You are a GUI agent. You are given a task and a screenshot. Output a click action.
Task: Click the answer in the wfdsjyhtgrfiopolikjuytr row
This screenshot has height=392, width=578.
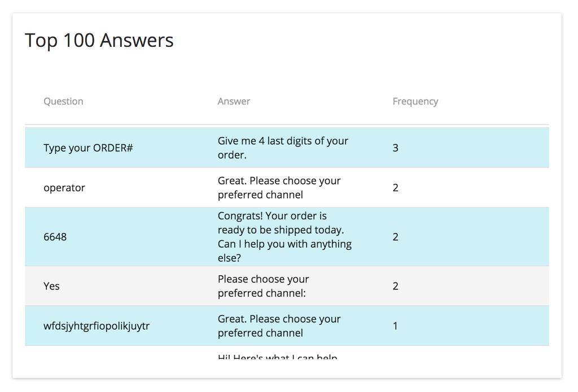tap(279, 326)
